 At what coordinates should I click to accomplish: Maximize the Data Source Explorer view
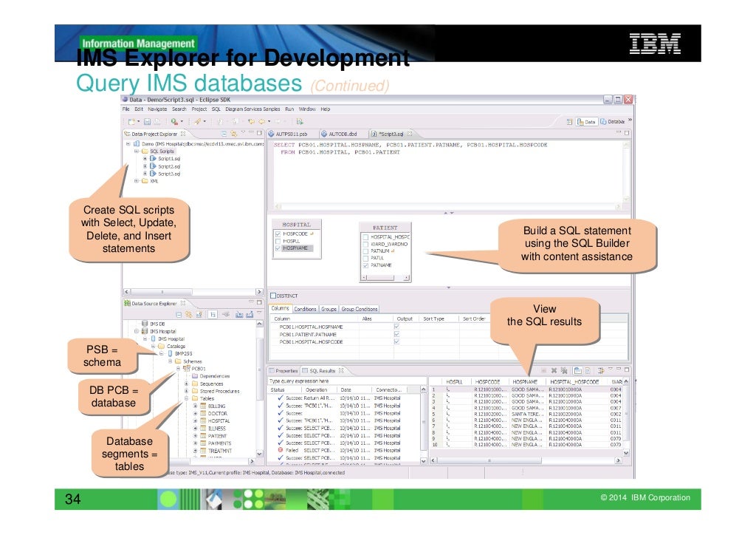(x=259, y=302)
